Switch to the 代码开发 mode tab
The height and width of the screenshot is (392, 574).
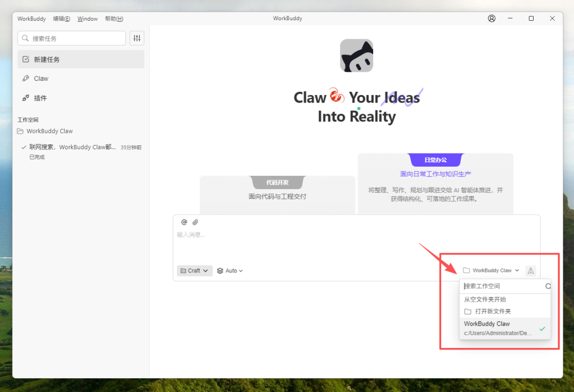pyautogui.click(x=277, y=182)
